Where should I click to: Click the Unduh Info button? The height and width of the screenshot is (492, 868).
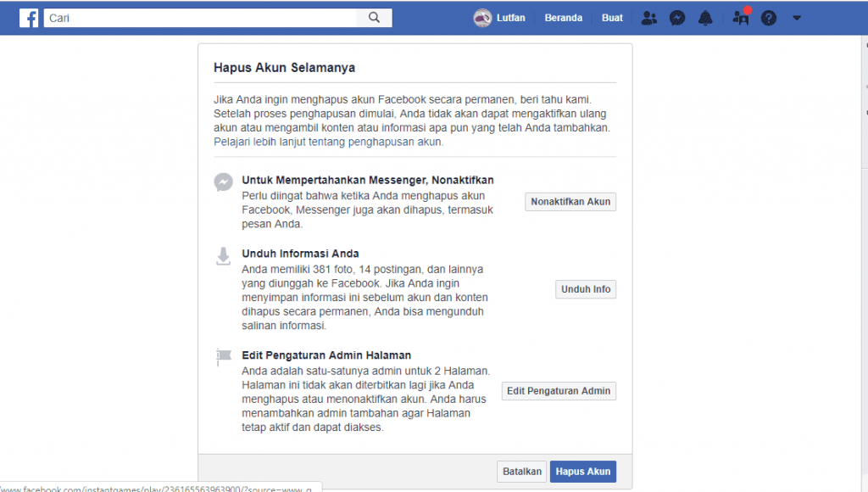[x=586, y=289]
